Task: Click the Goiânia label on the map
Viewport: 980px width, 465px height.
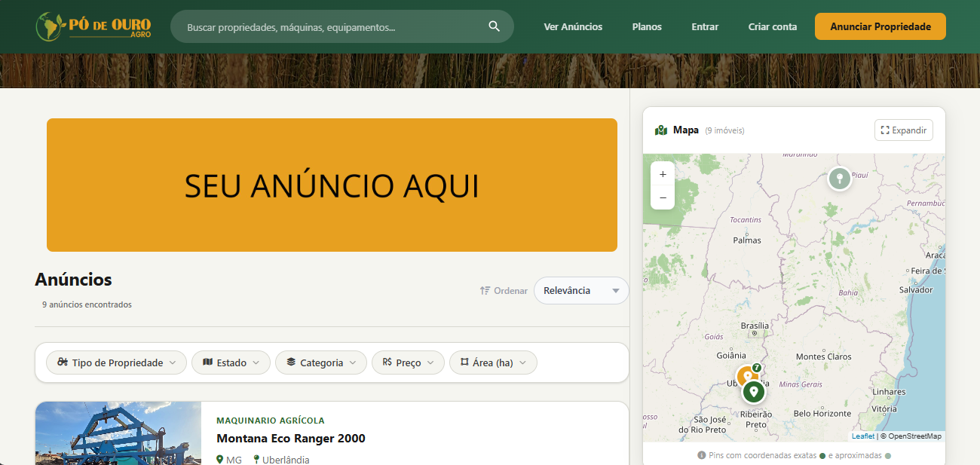Action: click(x=731, y=355)
